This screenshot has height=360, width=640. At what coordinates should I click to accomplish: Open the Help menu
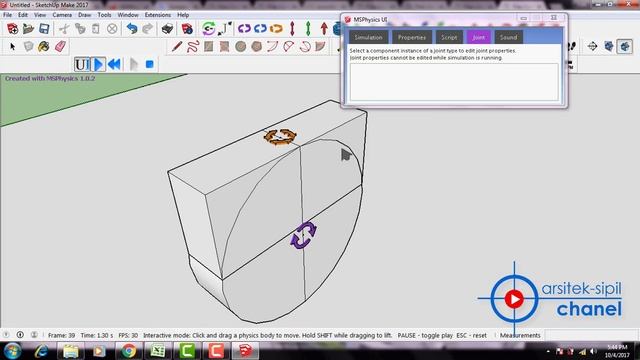tap(183, 15)
